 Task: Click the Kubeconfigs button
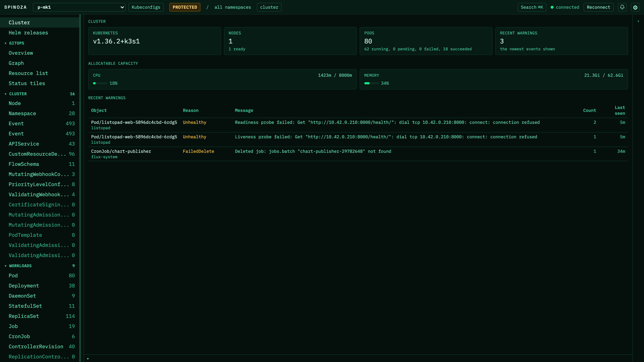click(146, 7)
